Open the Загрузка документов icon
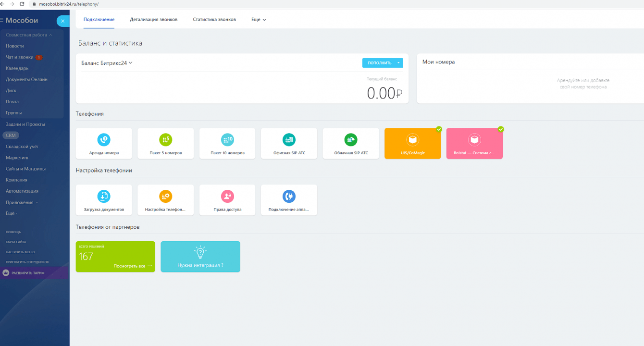The image size is (644, 346). coord(104,196)
